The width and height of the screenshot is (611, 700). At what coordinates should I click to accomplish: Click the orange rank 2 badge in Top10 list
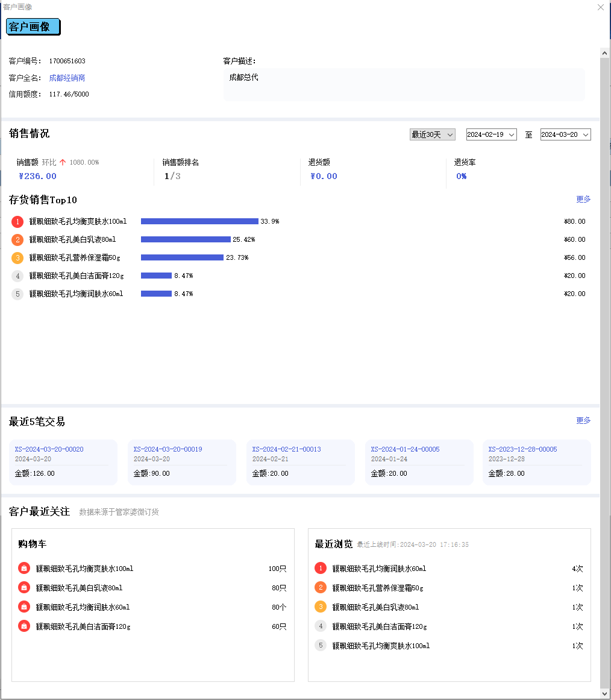click(17, 240)
